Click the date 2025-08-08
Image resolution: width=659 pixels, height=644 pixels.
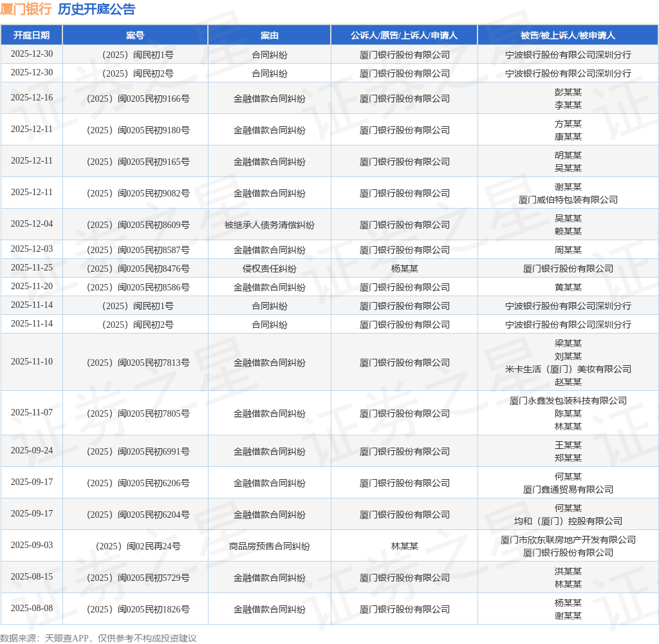[32, 608]
